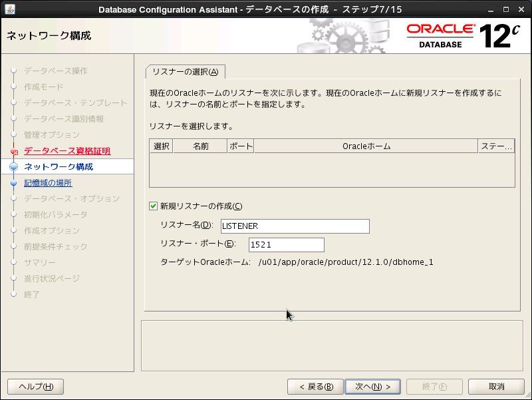Maximize the Database Configuration Assistant window

coord(506,9)
